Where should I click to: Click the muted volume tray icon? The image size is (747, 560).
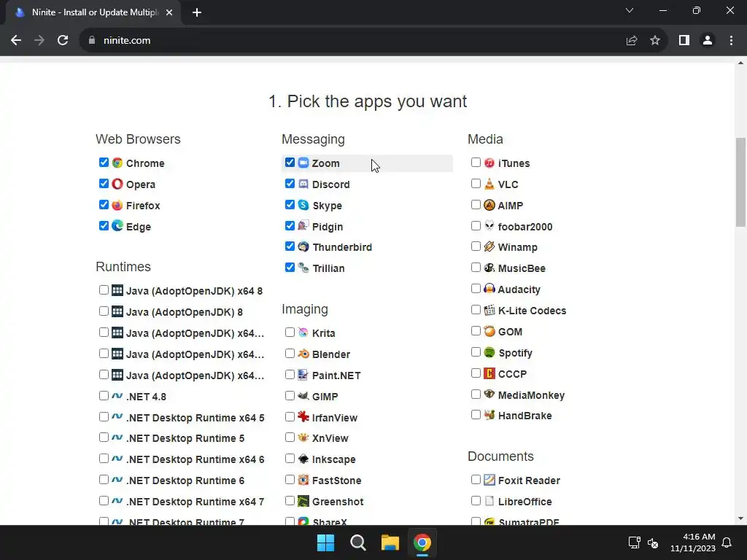[653, 542]
